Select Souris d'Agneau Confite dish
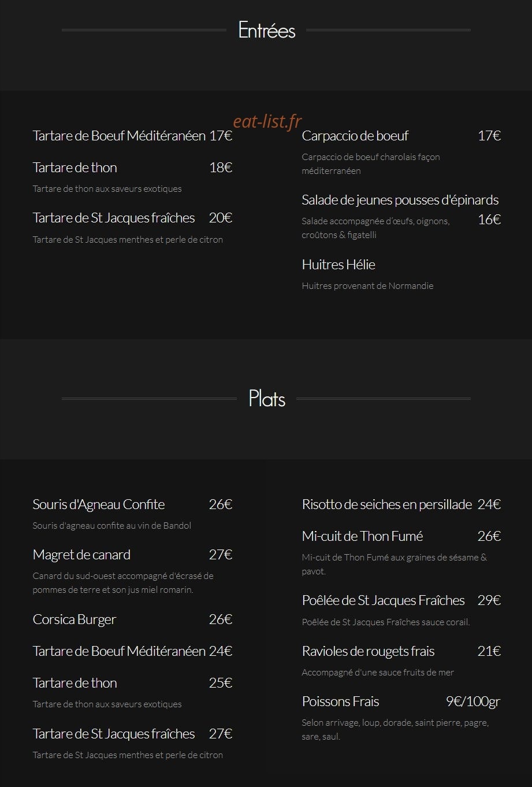 click(x=99, y=504)
